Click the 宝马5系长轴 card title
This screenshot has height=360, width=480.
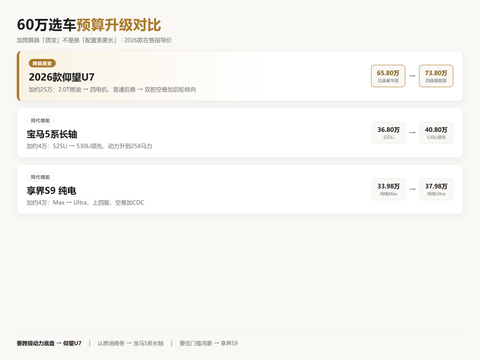(52, 134)
